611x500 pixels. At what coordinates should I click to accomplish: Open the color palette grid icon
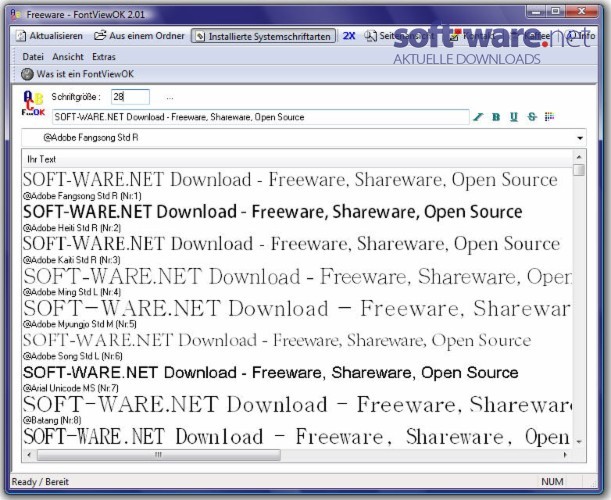(549, 117)
